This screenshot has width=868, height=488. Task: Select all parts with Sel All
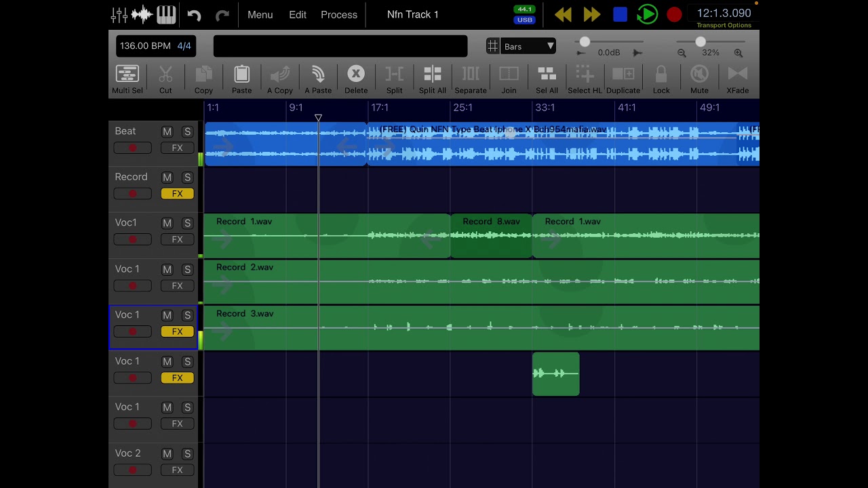pos(547,79)
